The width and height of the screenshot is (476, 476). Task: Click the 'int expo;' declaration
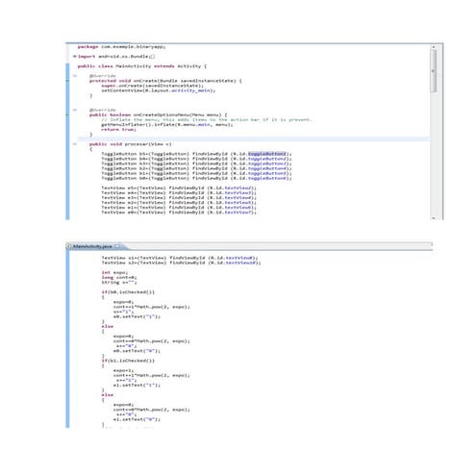pyautogui.click(x=114, y=272)
